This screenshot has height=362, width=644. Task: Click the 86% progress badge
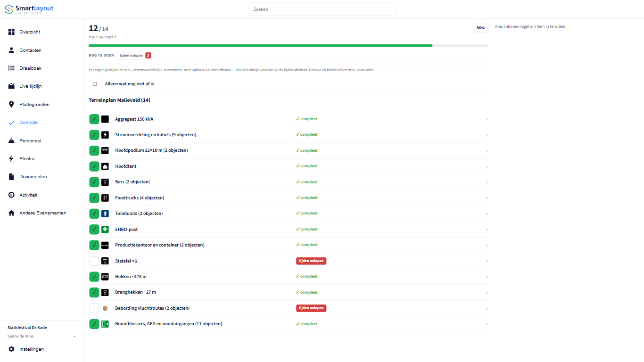[x=480, y=28]
